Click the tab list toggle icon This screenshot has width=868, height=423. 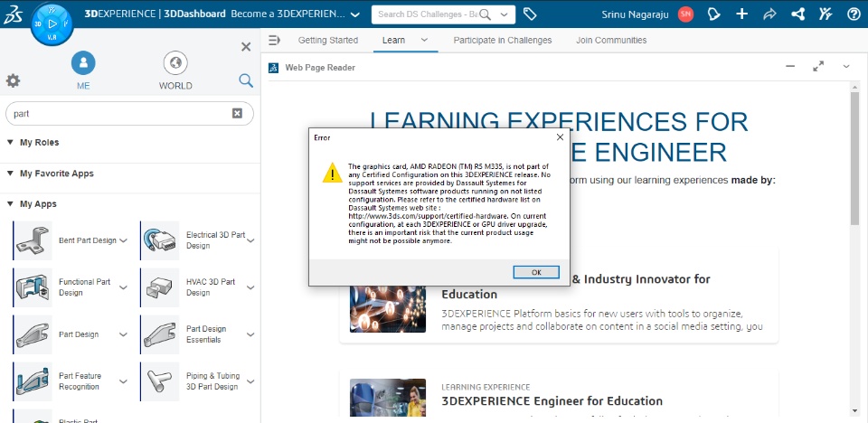(275, 40)
